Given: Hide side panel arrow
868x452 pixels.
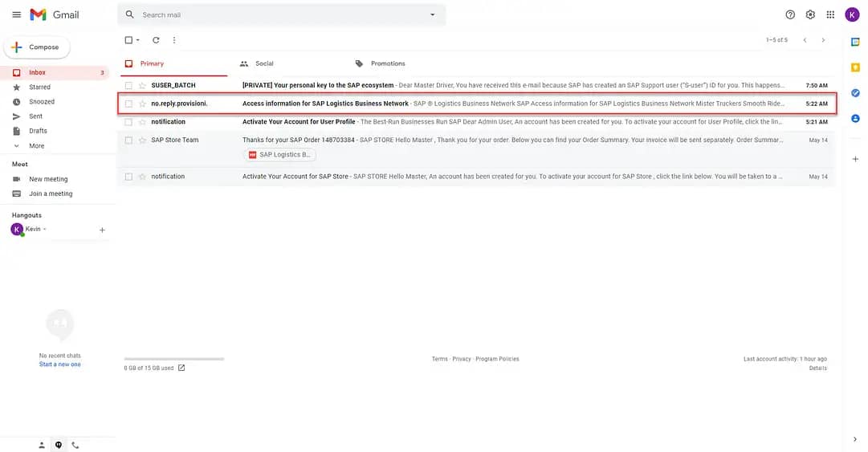Looking at the screenshot, I should (x=855, y=439).
